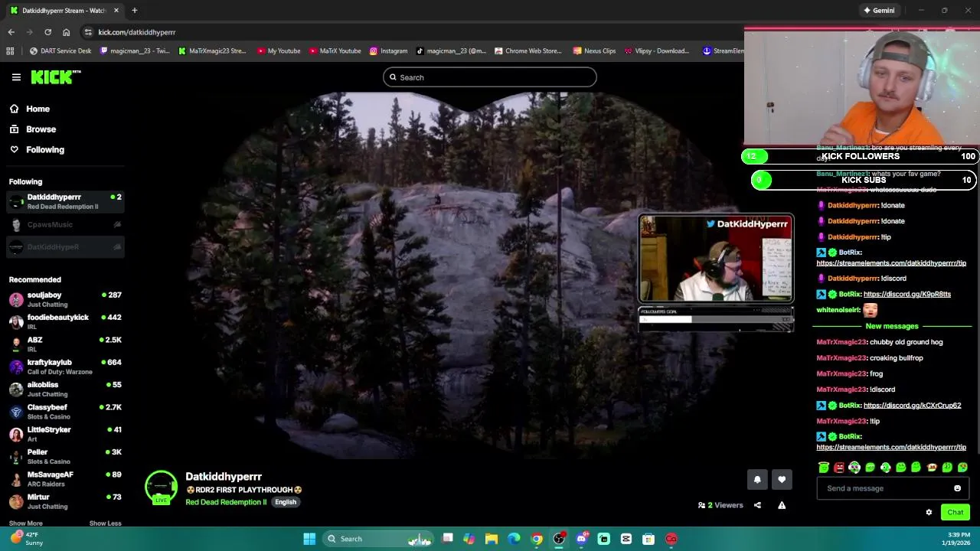Open the kraftykaylub Warzone channel
Screen dimensions: 980x551
[x=65, y=367]
